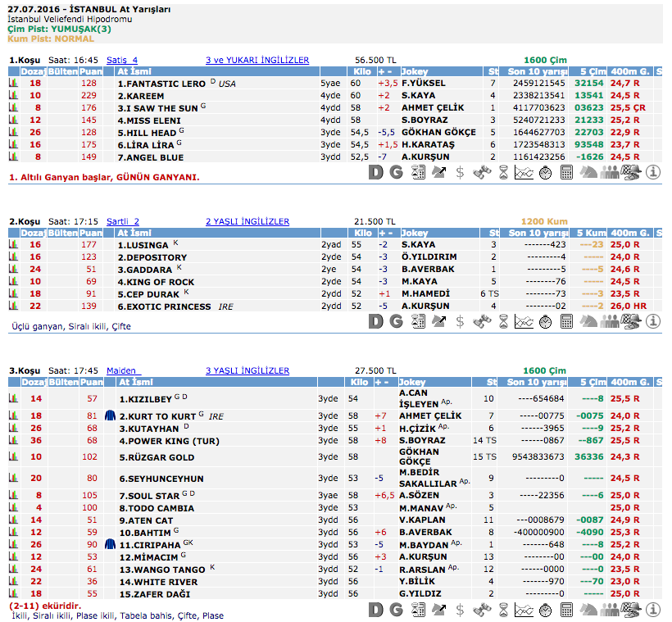Image resolution: width=672 pixels, height=622 pixels.
Task: Click blue silks icon beside CIRIPAHA
Action: [x=110, y=543]
